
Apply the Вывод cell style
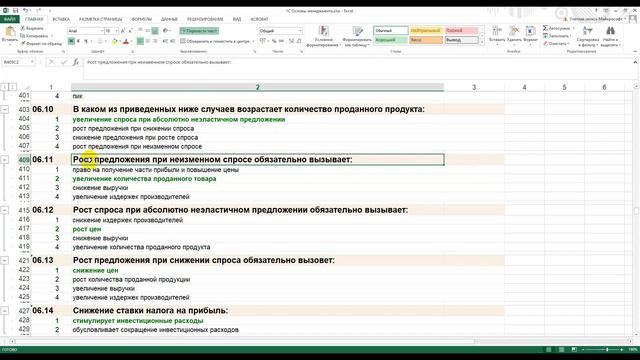(461, 40)
